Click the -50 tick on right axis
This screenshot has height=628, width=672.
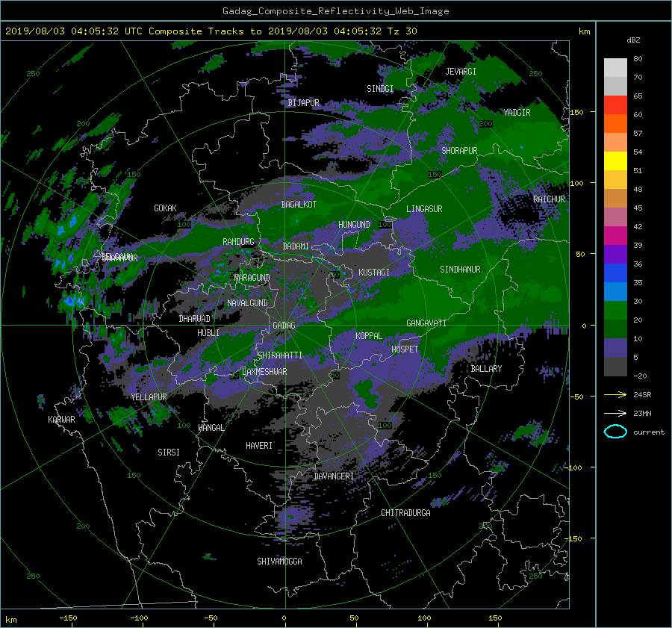(576, 397)
